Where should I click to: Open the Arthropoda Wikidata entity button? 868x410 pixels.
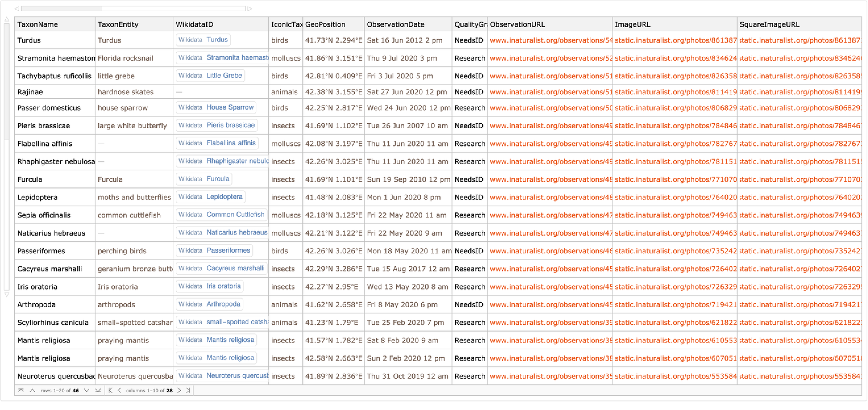pyautogui.click(x=209, y=304)
